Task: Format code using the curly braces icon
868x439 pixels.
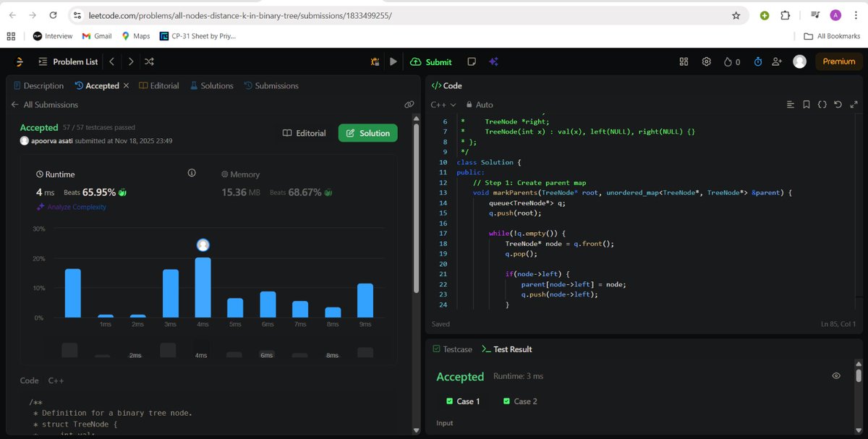Action: pyautogui.click(x=822, y=104)
